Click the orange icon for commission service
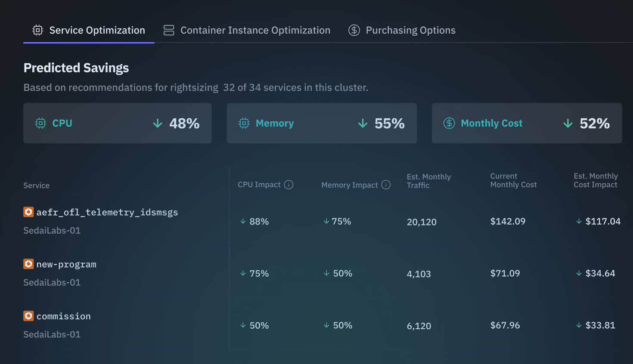The image size is (633, 364). coord(28,316)
